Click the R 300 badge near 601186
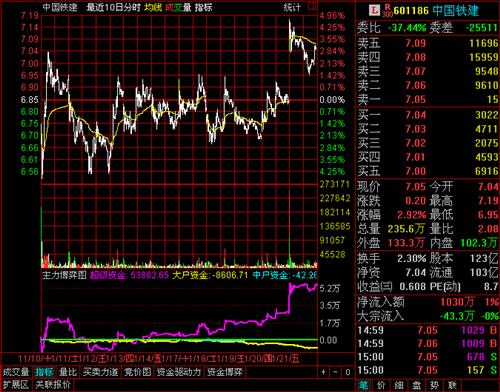 (x=387, y=11)
